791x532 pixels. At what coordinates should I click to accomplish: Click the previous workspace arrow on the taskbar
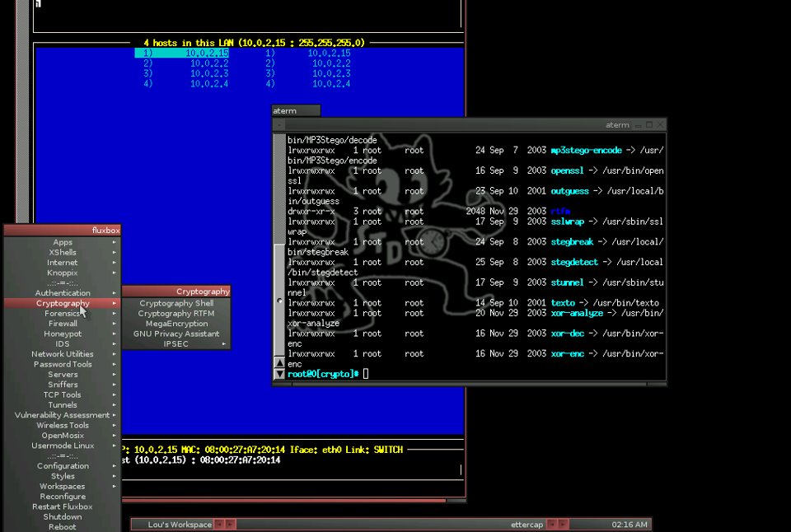pyautogui.click(x=219, y=524)
